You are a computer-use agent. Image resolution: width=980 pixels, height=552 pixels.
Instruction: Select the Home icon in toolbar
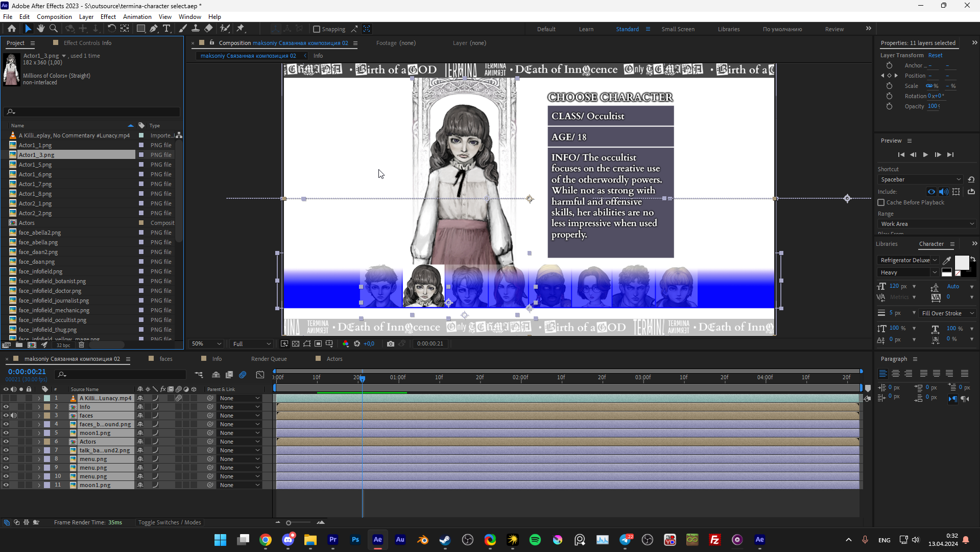point(12,29)
